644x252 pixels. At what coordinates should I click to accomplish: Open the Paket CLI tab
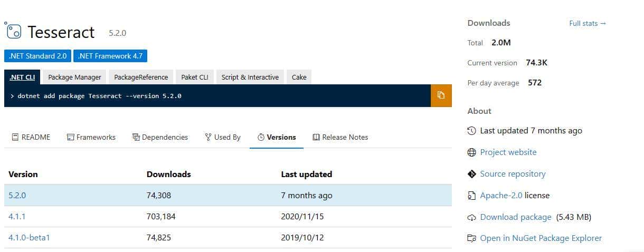[x=195, y=77]
